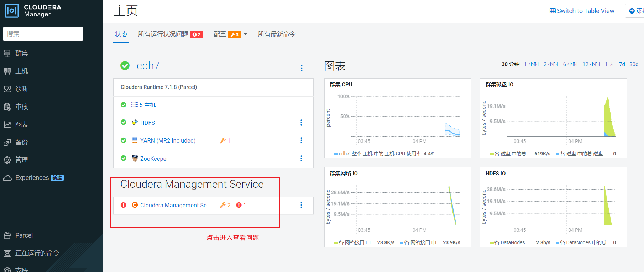Click the Experiences cloud icon

click(x=7, y=178)
